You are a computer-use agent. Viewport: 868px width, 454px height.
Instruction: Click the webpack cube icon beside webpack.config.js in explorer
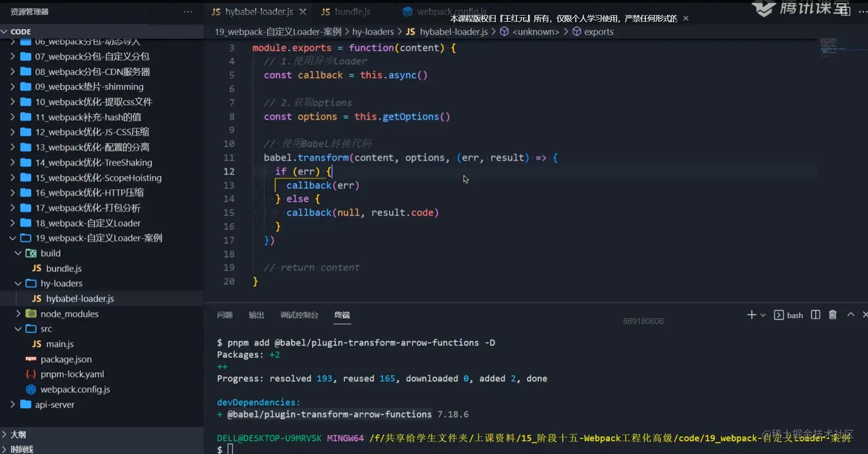[31, 389]
